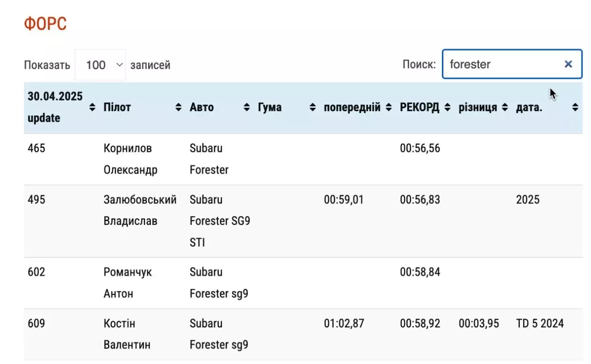Image resolution: width=591 pixels, height=364 pixels.
Task: Click difference value 00:03,95
Action: point(479,323)
